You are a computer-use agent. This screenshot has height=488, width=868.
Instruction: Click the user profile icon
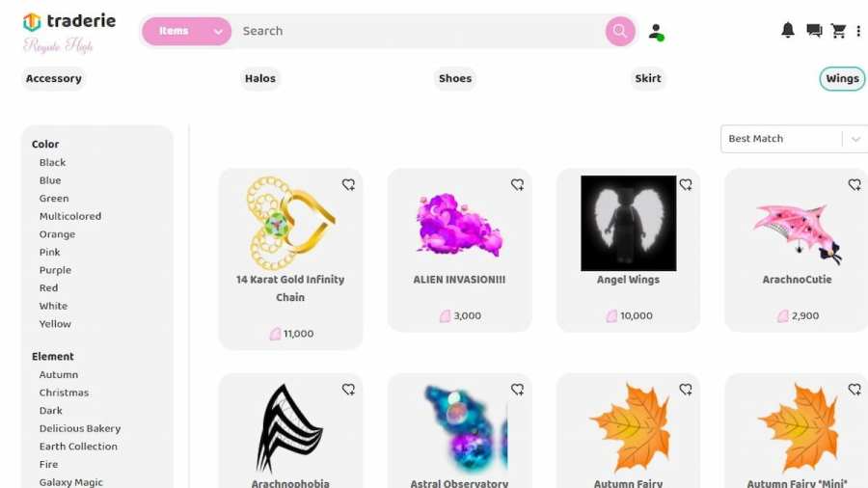657,32
